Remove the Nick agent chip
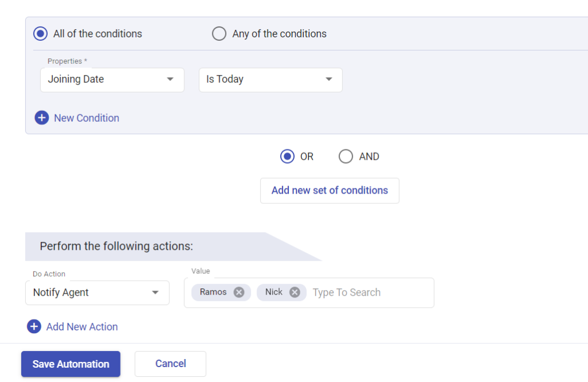Screen dimensions: 588x382 (295, 292)
